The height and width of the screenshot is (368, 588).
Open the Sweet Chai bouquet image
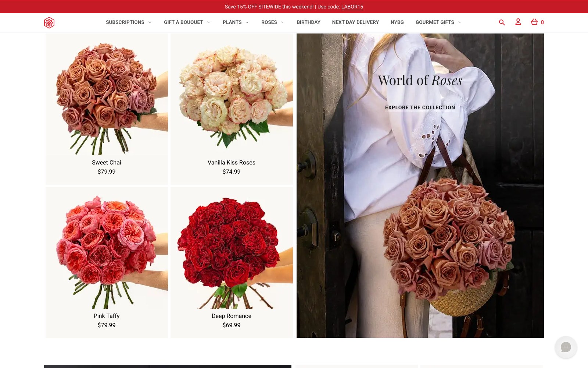pos(107,95)
